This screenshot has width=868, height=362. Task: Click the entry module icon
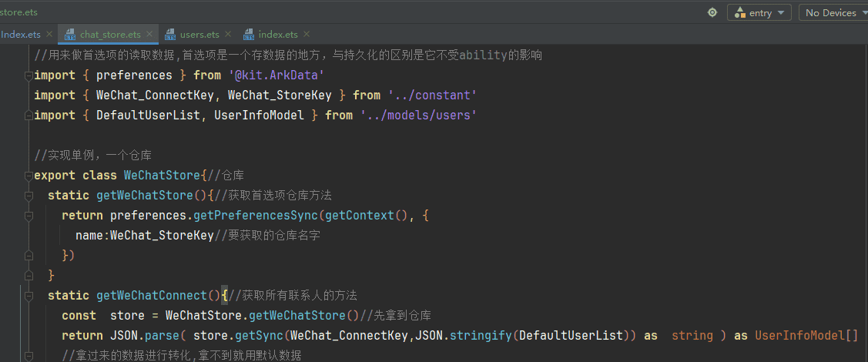coord(739,12)
